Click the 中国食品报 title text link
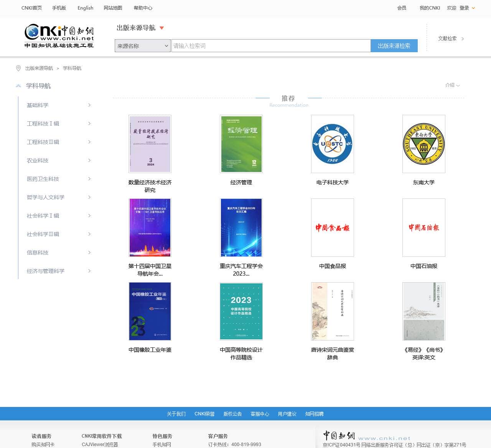 click(x=333, y=266)
